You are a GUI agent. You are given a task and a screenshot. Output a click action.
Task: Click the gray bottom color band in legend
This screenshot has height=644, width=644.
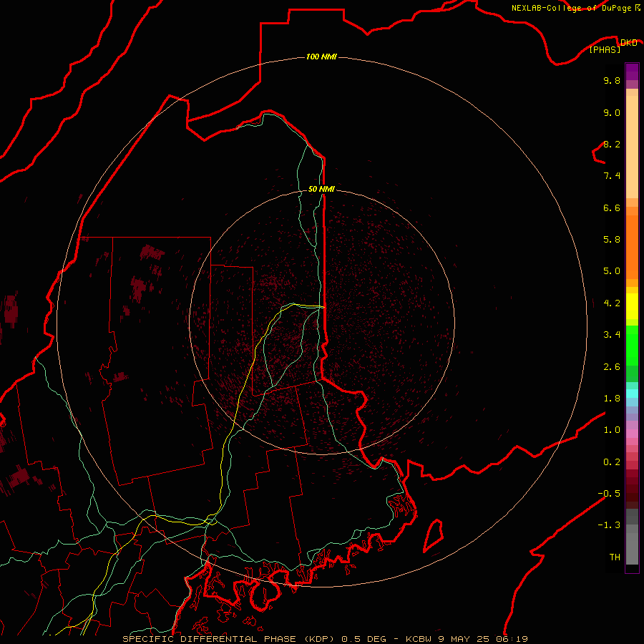(632, 549)
